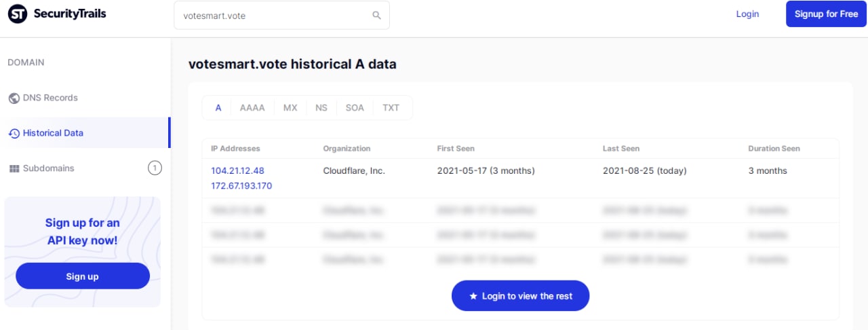Click the 2021-08-25 (today) cell
The image size is (868, 330).
click(644, 171)
